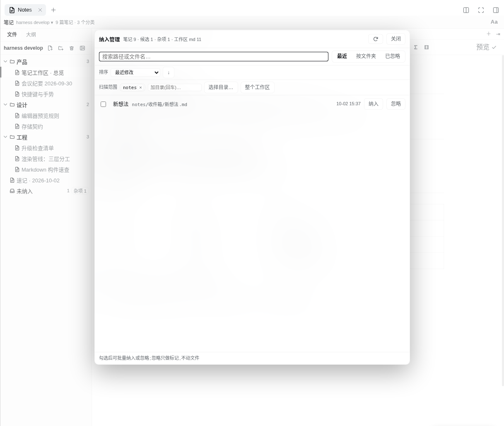The width and height of the screenshot is (504, 426).
Task: Open the Aa font settings
Action: point(494,22)
